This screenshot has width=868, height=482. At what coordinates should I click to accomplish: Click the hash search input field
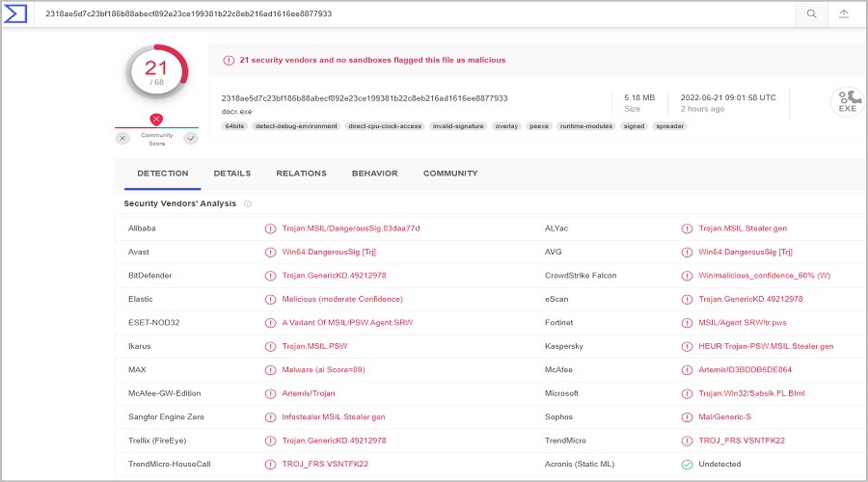pos(414,13)
